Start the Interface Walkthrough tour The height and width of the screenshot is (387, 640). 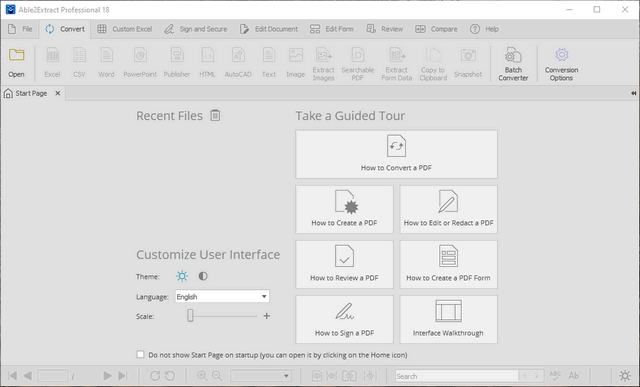click(x=448, y=319)
